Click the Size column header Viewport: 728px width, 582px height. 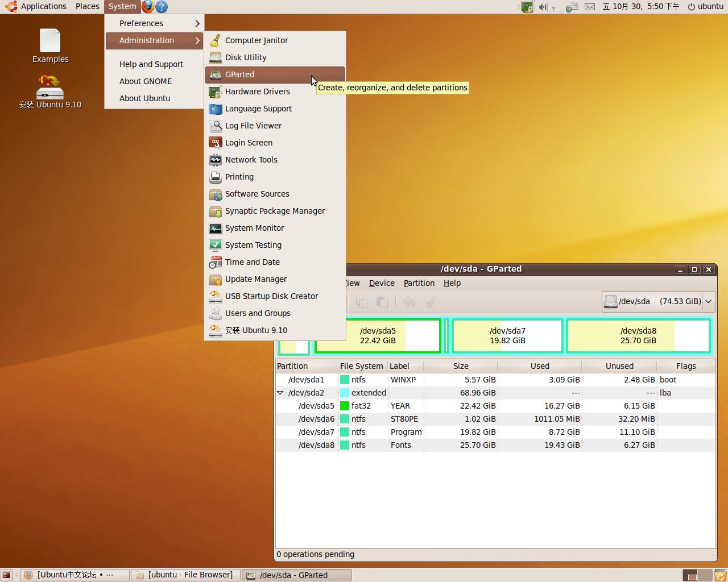461,366
